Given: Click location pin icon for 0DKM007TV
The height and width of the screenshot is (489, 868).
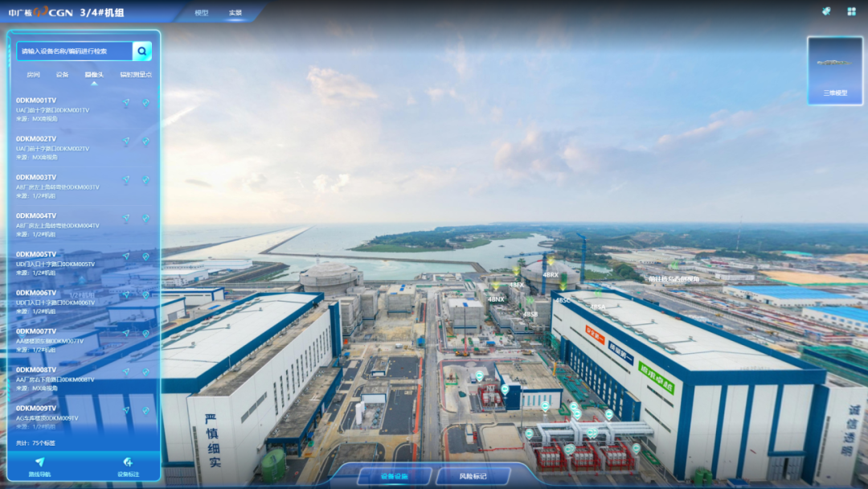Looking at the screenshot, I should (145, 333).
